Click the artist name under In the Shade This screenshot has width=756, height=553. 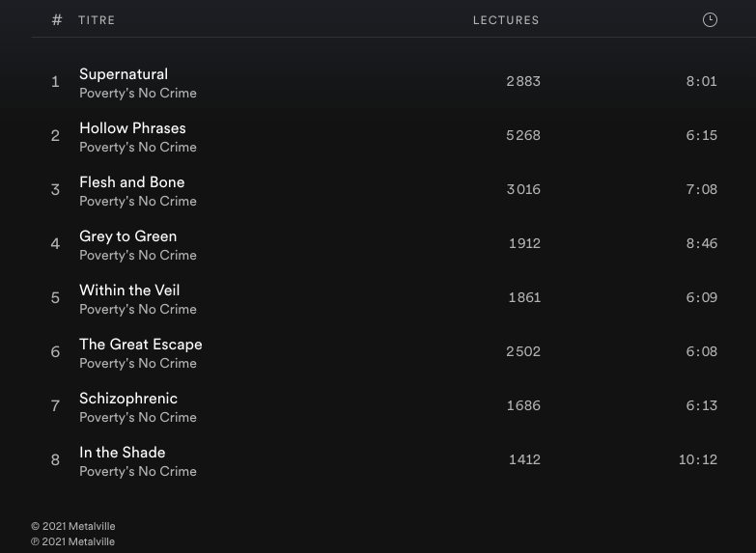[138, 472]
